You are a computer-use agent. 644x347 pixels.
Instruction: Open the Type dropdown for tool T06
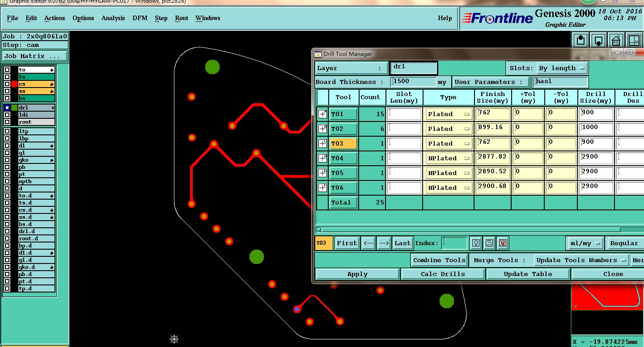tap(449, 188)
